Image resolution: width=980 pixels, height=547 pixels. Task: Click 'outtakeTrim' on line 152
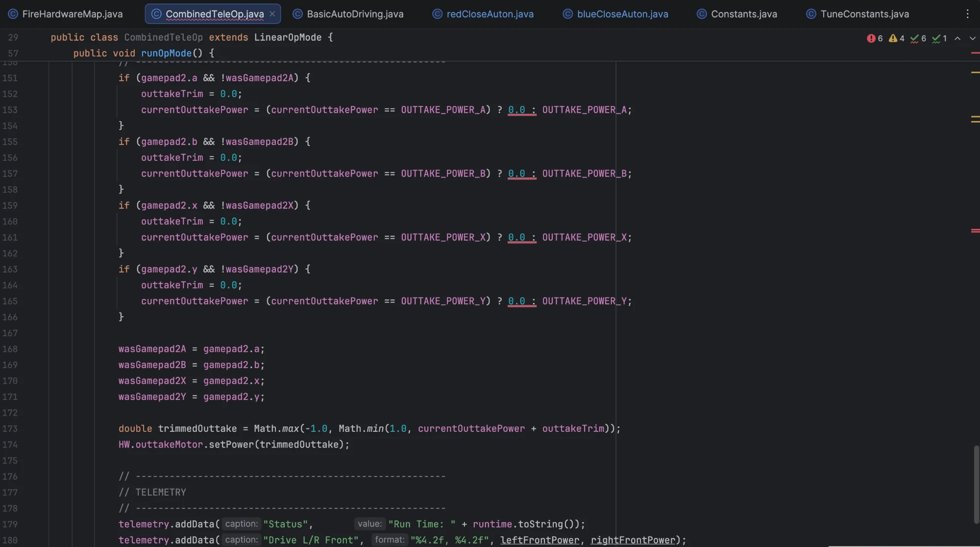pyautogui.click(x=172, y=94)
